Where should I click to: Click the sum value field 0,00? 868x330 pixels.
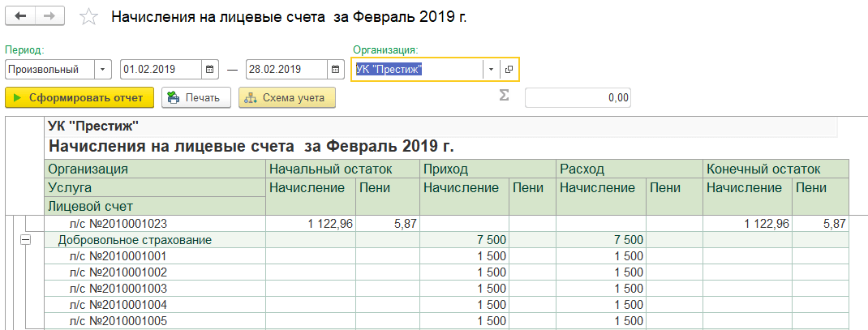(x=578, y=98)
